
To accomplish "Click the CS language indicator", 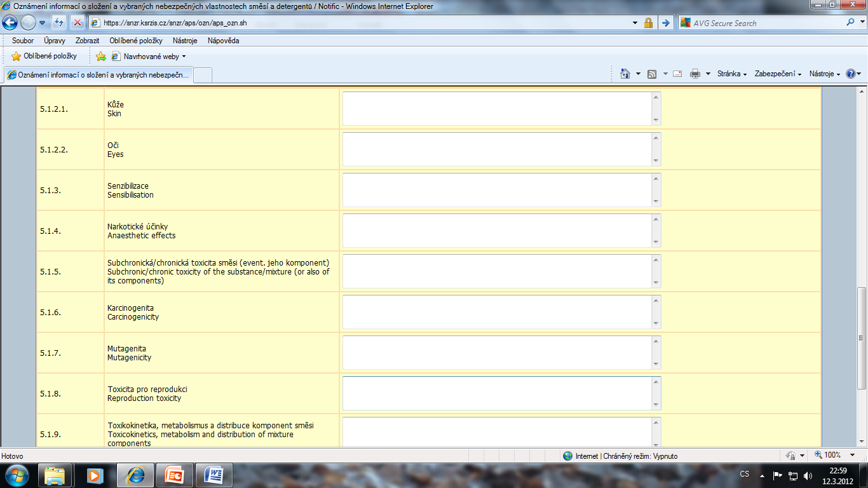I will click(x=744, y=475).
